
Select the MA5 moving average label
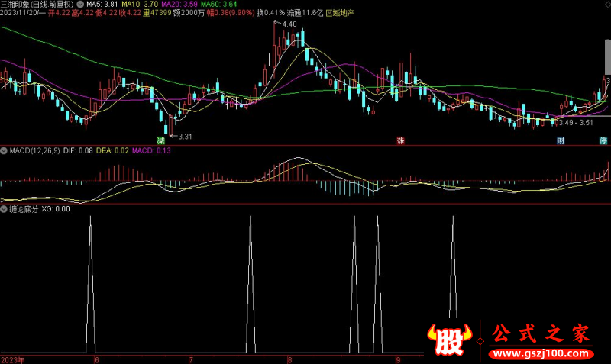point(102,4)
